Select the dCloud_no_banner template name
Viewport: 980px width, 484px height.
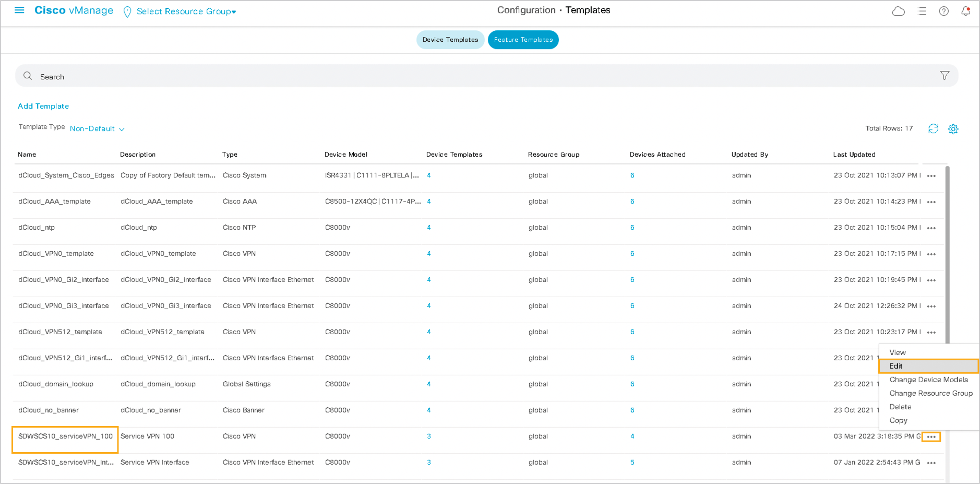49,410
